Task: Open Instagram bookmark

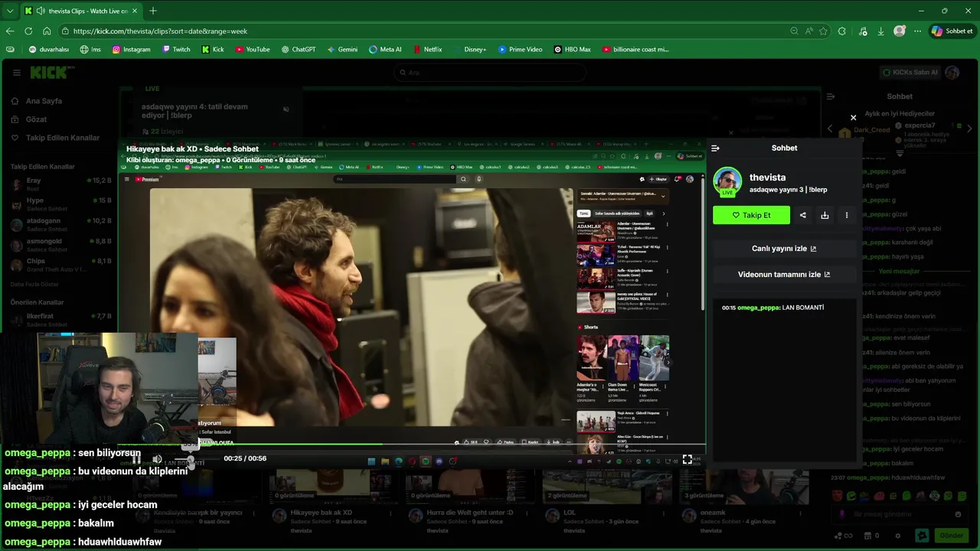Action: [x=131, y=50]
